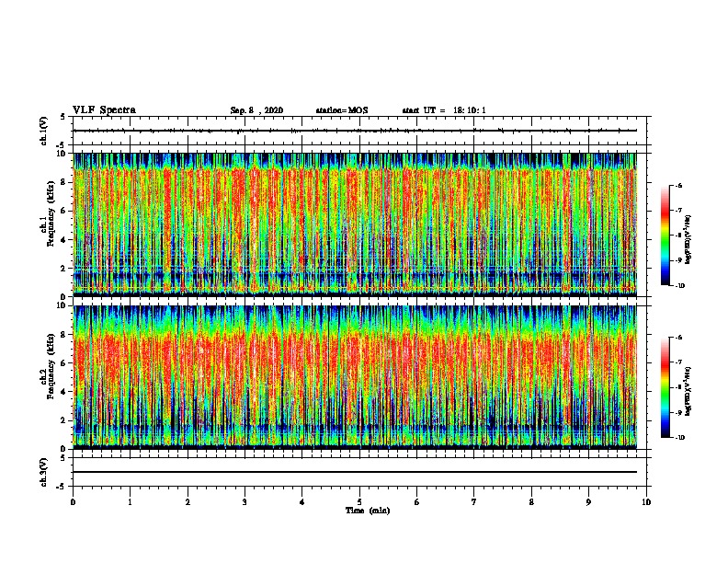Click the "log(PSD)(V²/Hz)" label beside ch.2 colorbar

point(688,391)
